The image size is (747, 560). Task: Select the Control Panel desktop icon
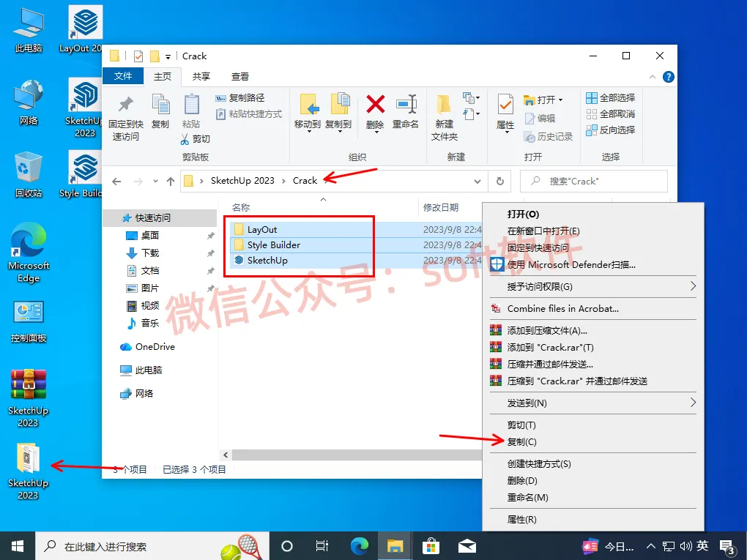point(29,322)
